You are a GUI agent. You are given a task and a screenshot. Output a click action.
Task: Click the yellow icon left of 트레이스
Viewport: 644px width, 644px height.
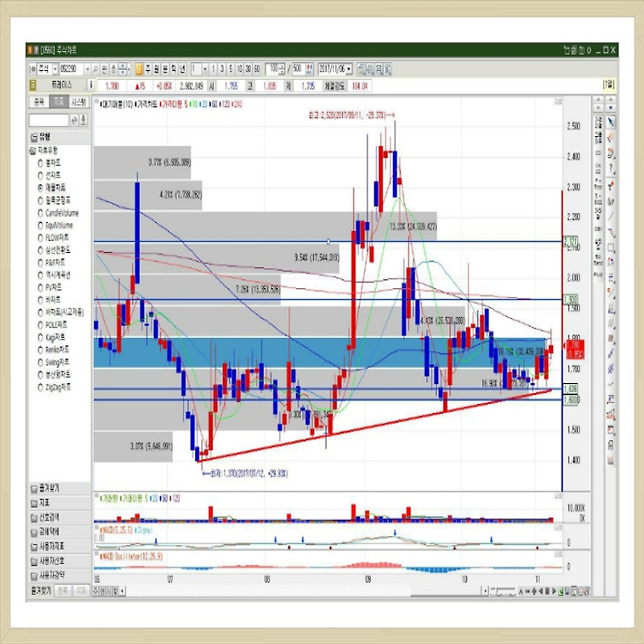coord(33,85)
